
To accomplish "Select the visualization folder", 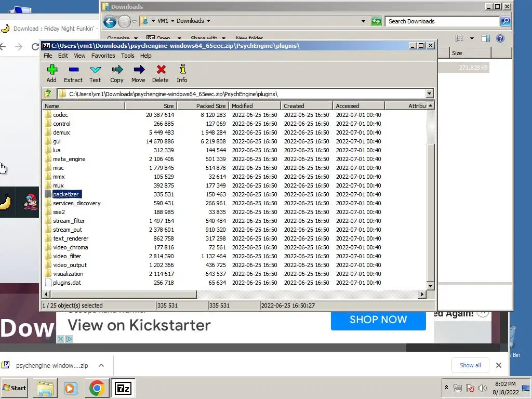I will [x=68, y=274].
